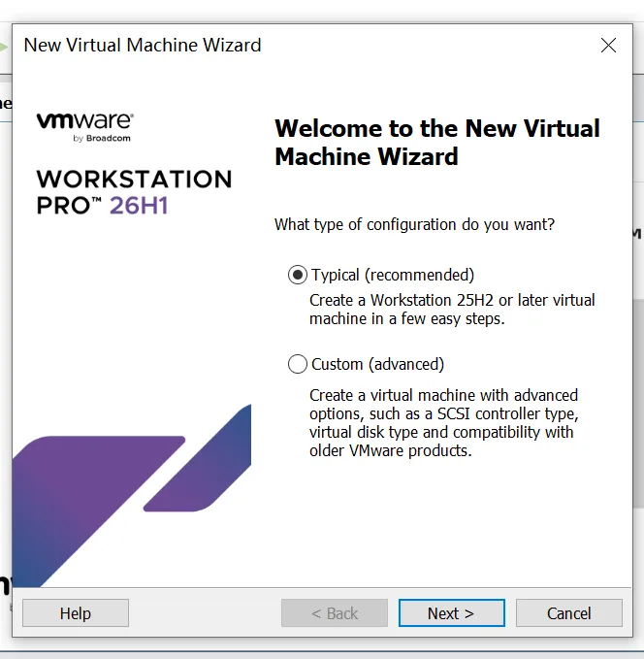Screen dimensions: 644x659
Task: Click the VMware by Broadcom logo
Action: pyautogui.click(x=85, y=127)
